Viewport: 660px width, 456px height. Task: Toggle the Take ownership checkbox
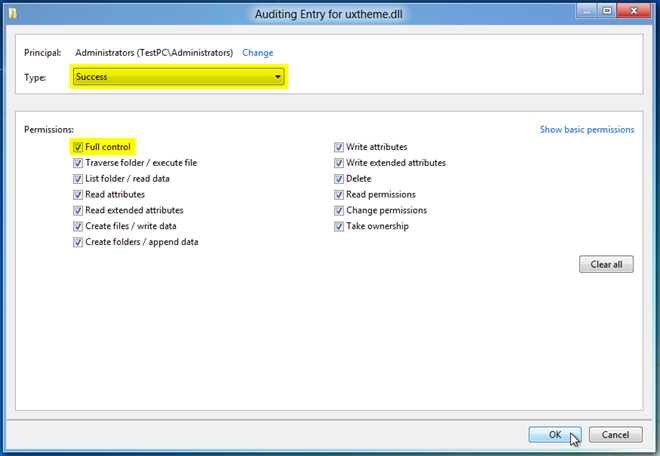tap(339, 227)
